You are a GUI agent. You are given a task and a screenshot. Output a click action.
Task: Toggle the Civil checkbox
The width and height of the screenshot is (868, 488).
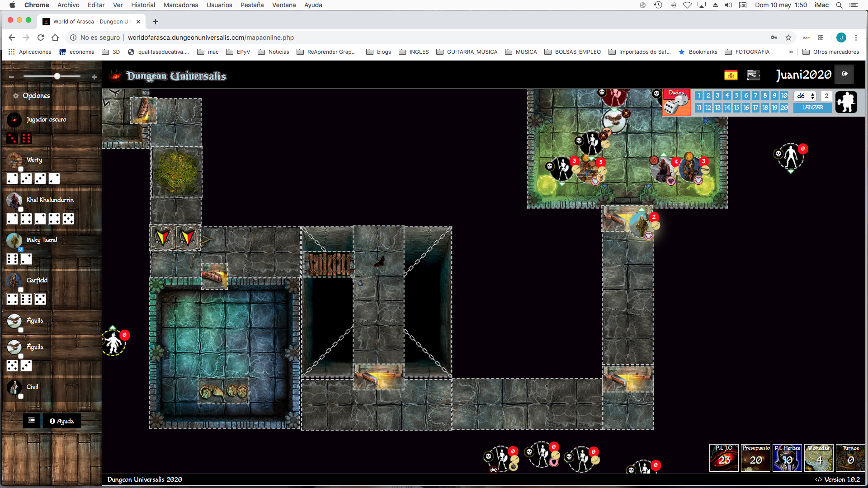point(20,396)
